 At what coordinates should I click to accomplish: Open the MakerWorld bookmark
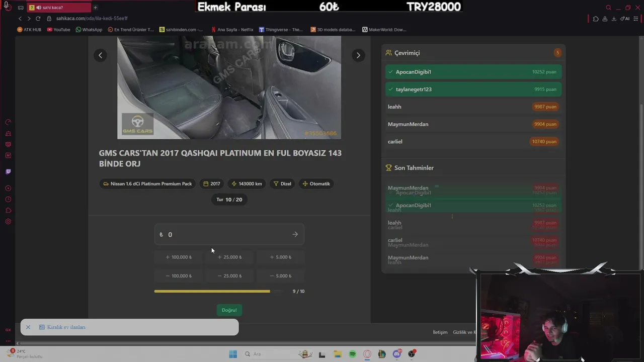[x=384, y=30]
